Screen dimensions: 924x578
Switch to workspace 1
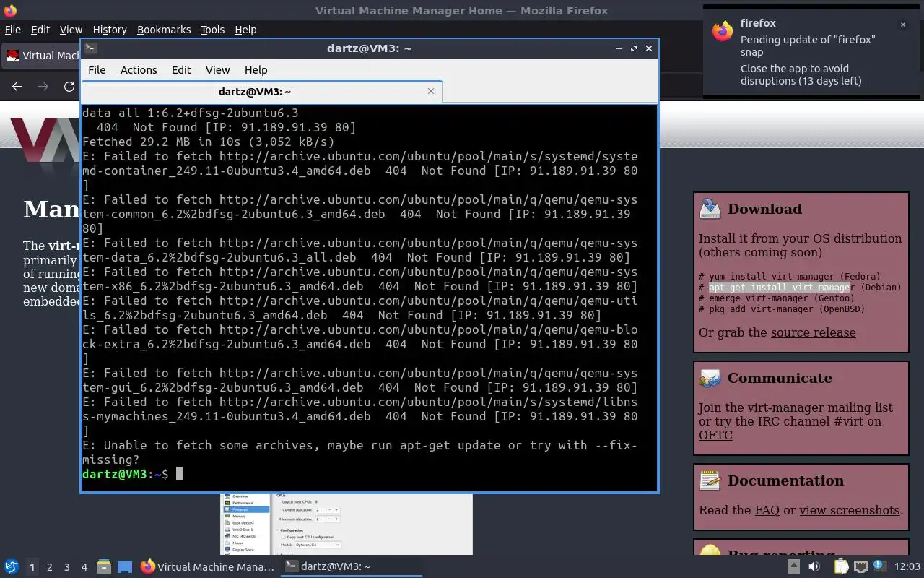coord(32,567)
